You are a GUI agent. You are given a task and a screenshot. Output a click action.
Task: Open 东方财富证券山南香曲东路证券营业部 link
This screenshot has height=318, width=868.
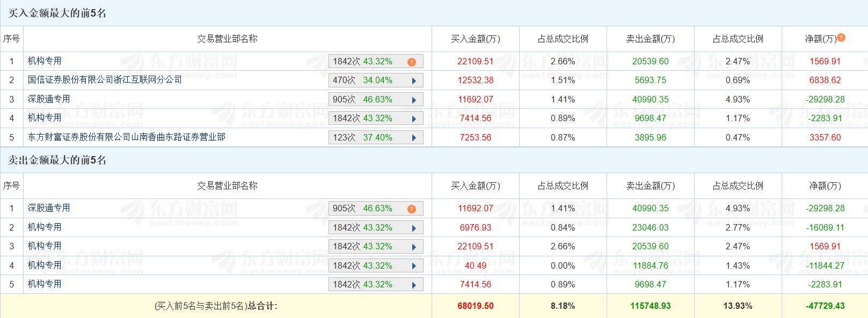point(126,137)
